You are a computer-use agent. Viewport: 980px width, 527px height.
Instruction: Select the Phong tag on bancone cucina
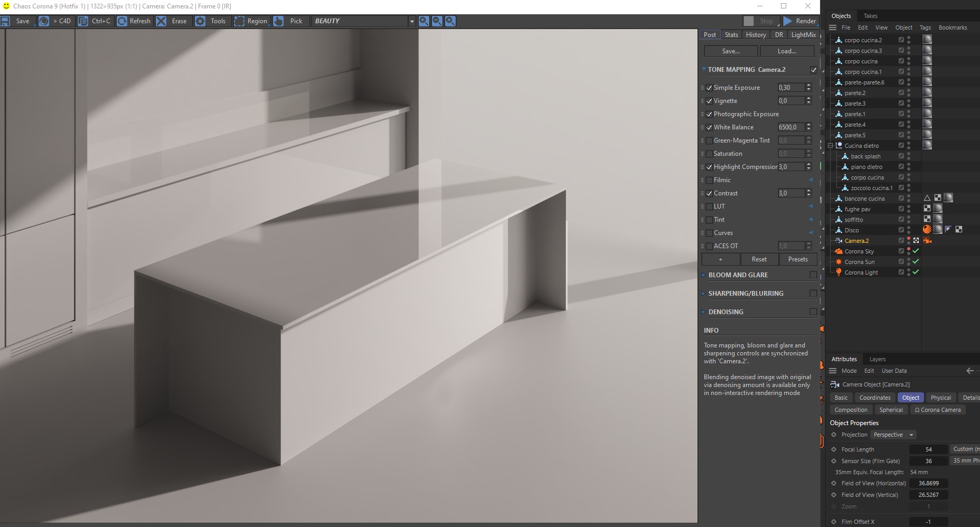(927, 198)
